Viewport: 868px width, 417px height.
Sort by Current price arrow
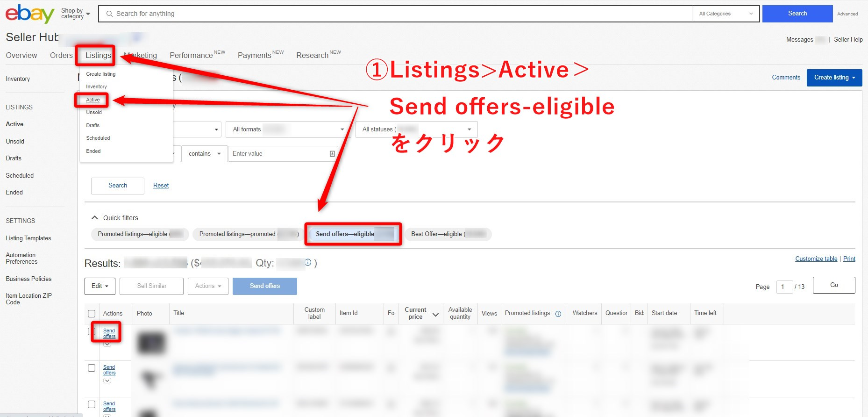point(435,315)
